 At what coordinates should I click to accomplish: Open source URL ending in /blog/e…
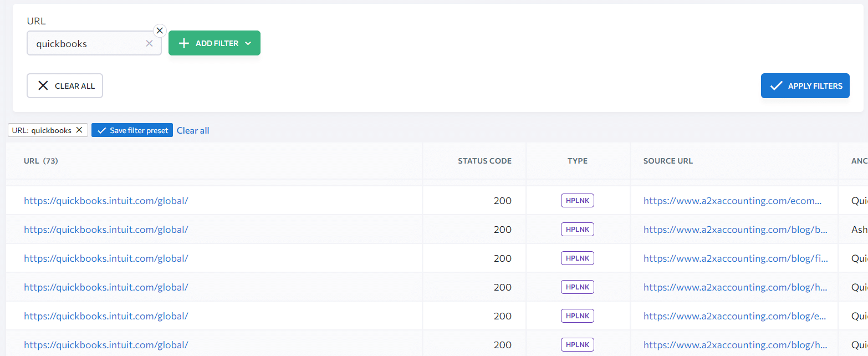click(x=736, y=316)
